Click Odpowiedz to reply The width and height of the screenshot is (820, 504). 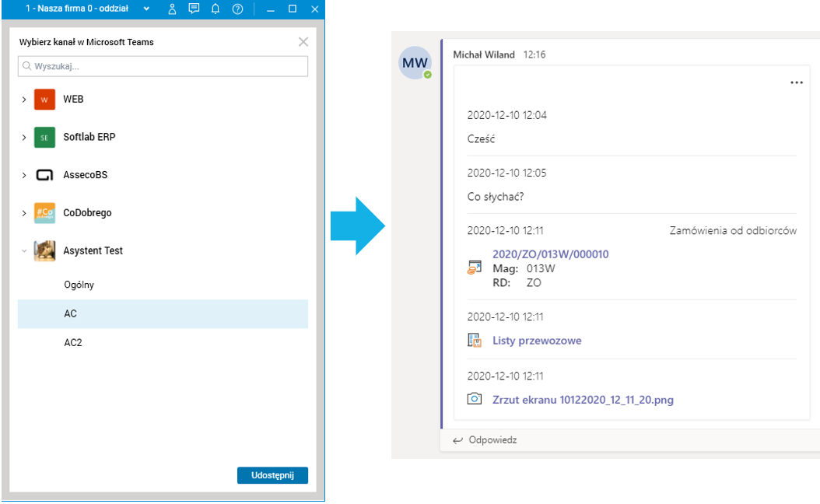point(485,440)
